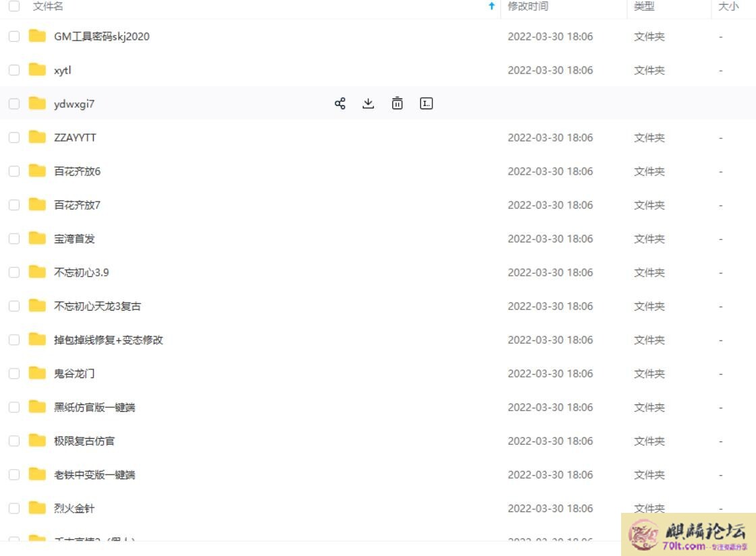The height and width of the screenshot is (556, 756).
Task: Select the xytl row checkbox
Action: [x=14, y=70]
